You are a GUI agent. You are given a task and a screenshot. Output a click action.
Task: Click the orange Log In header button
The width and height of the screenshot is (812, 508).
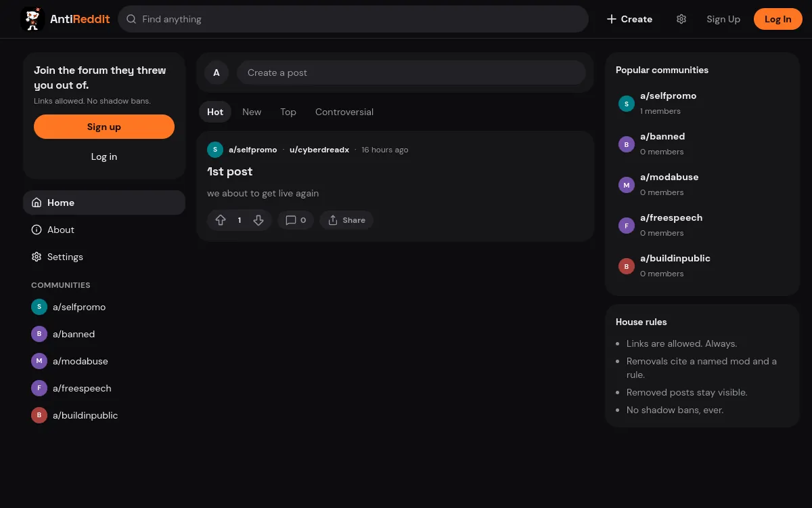click(x=778, y=19)
